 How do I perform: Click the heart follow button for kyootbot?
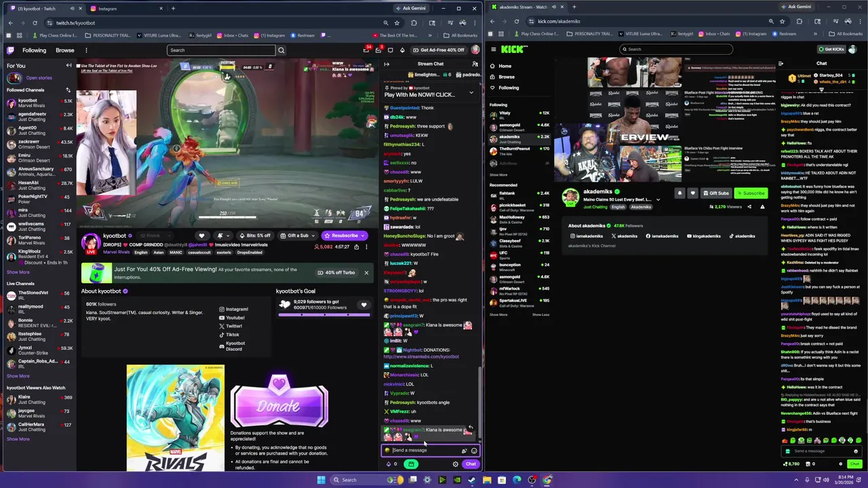[201, 236]
